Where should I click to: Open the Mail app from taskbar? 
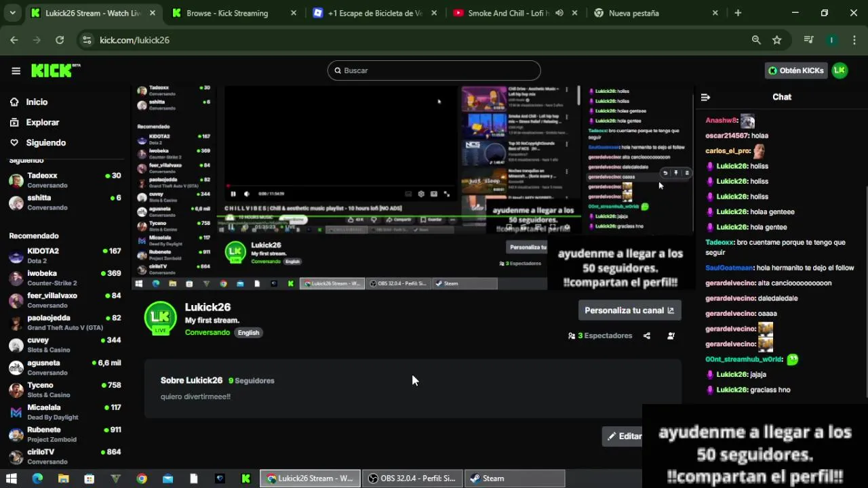pos(167,479)
